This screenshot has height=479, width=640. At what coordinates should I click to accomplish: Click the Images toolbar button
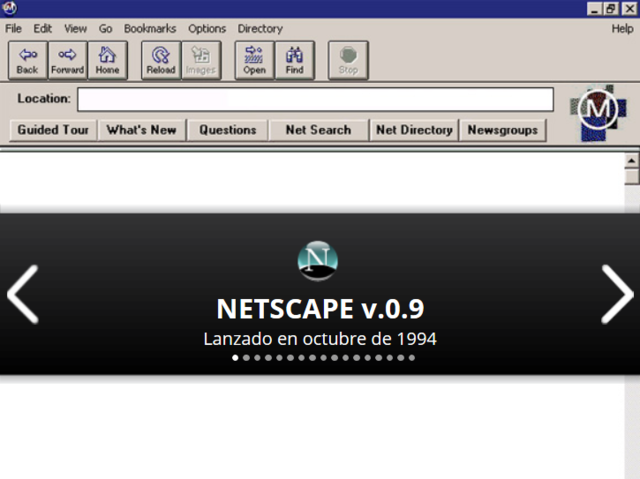pyautogui.click(x=201, y=60)
